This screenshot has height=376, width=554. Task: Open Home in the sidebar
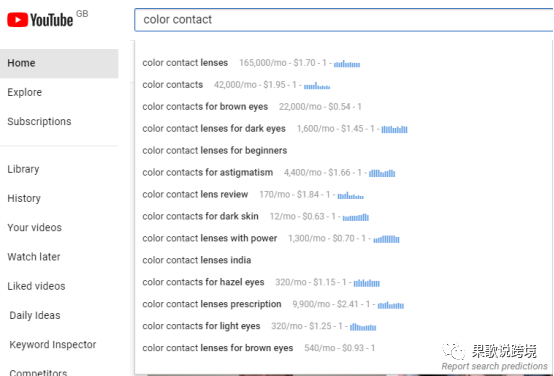tap(59, 63)
